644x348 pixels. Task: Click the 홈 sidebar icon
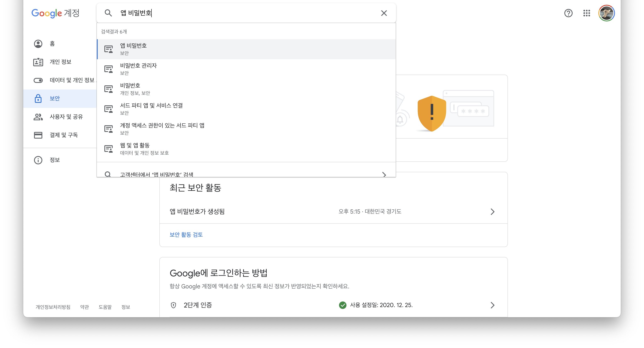click(38, 44)
